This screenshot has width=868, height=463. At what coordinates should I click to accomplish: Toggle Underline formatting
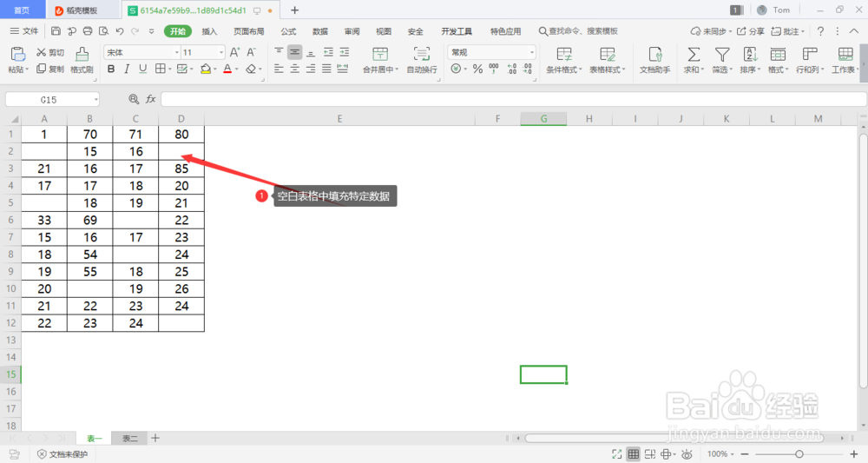click(143, 69)
